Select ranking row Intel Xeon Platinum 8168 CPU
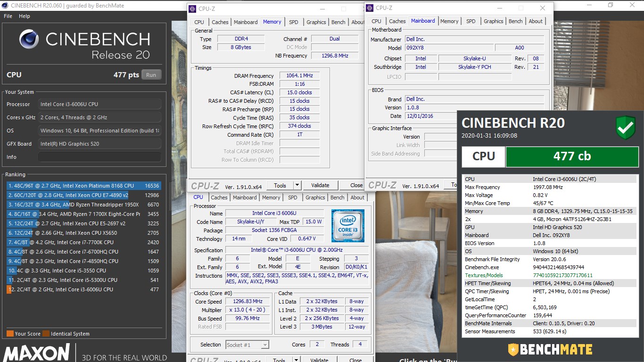Image resolution: width=644 pixels, height=362 pixels. 83,186
